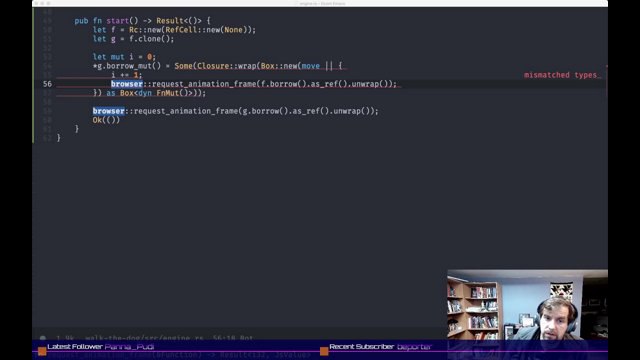Click the "move" keyword
This screenshot has height=360, width=640.
point(311,66)
